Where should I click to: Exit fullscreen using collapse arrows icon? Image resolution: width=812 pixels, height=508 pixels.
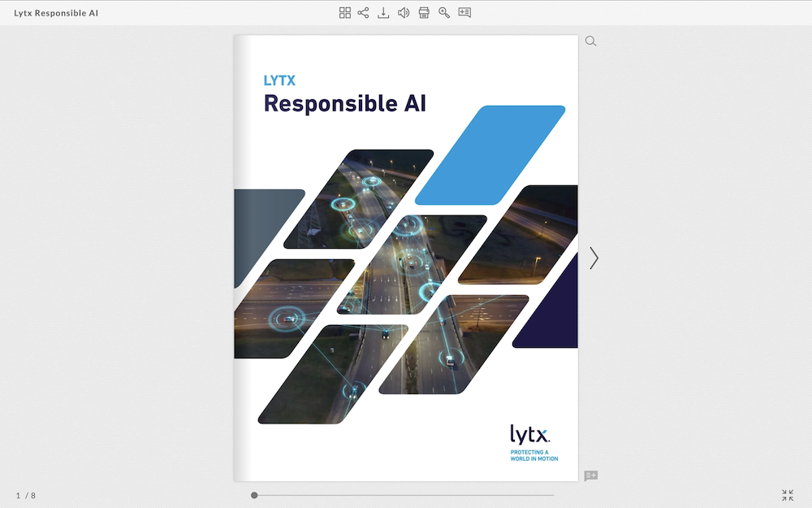click(x=788, y=495)
